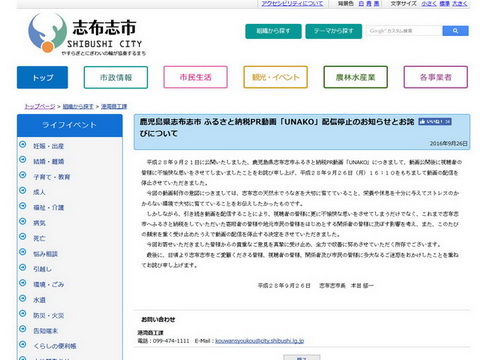Open the 病気 life event link

[39, 223]
